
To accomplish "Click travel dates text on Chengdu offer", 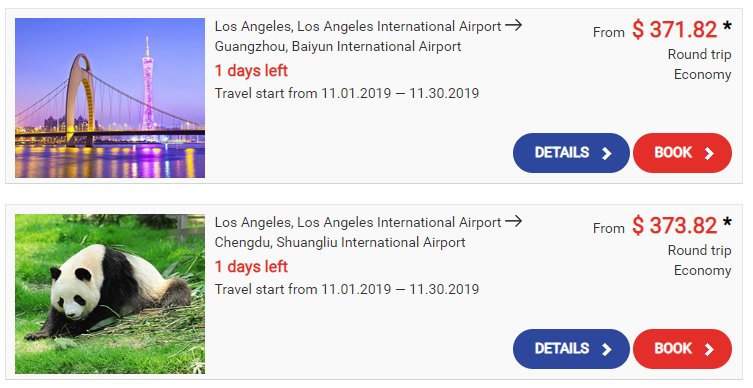I will click(347, 289).
